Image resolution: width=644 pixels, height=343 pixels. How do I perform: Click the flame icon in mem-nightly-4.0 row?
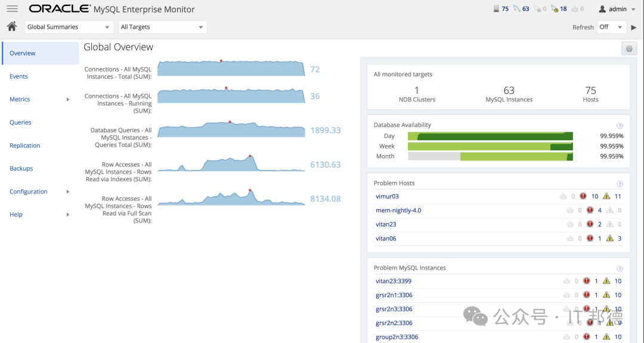click(569, 211)
